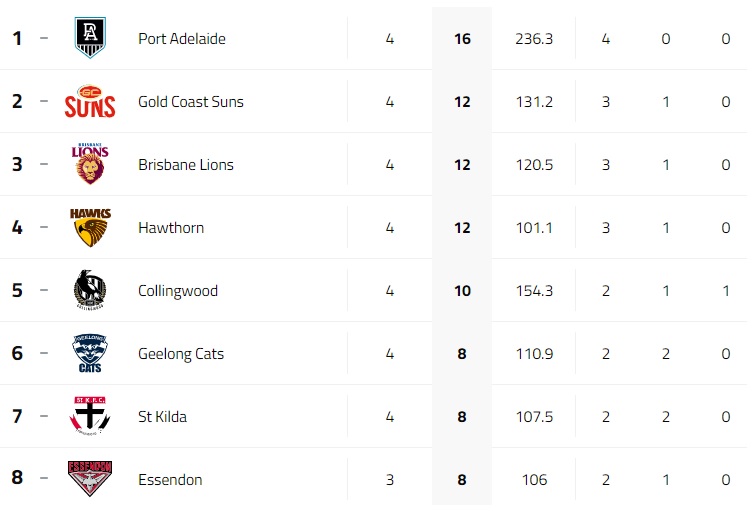754x515 pixels.
Task: Open the Gold Coast Suns team link
Action: (x=191, y=102)
